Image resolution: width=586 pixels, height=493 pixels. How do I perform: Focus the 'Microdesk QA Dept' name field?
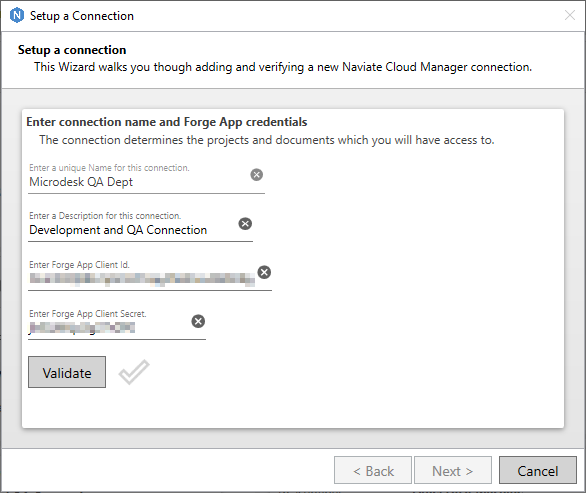[138, 182]
